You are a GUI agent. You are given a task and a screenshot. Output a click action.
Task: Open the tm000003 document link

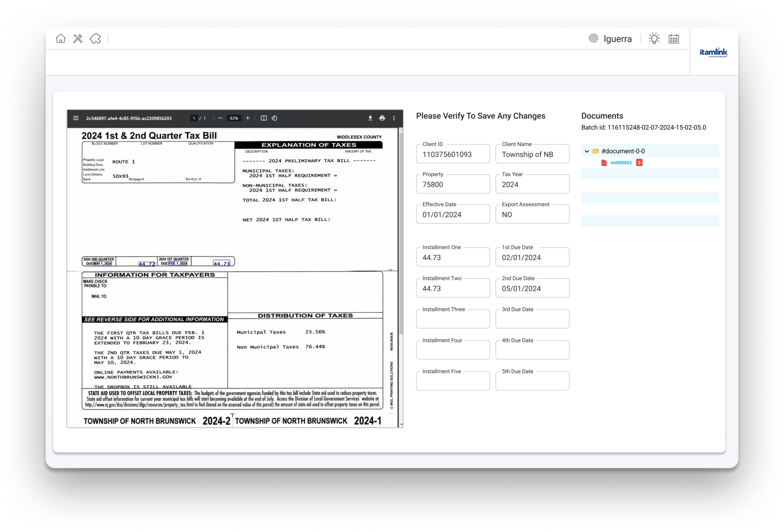621,163
